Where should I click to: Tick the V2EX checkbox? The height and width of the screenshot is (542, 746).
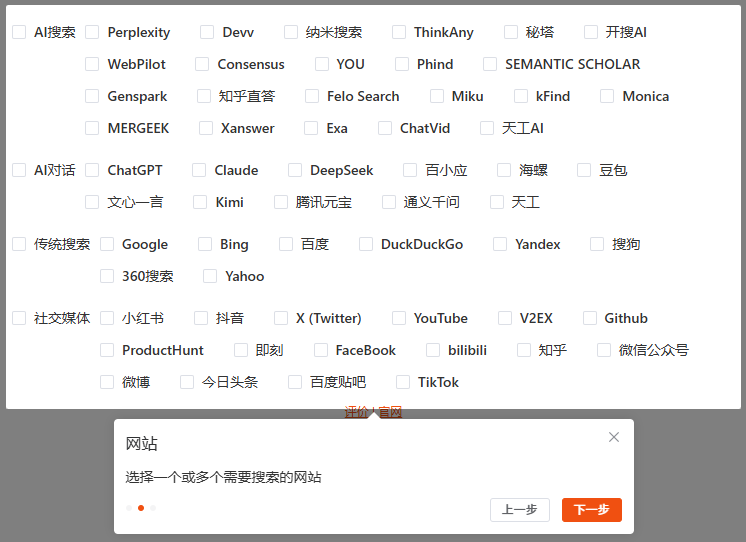coord(505,318)
